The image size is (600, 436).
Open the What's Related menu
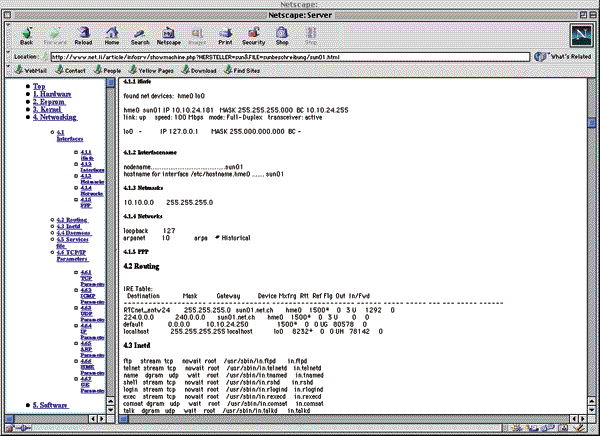coord(558,57)
